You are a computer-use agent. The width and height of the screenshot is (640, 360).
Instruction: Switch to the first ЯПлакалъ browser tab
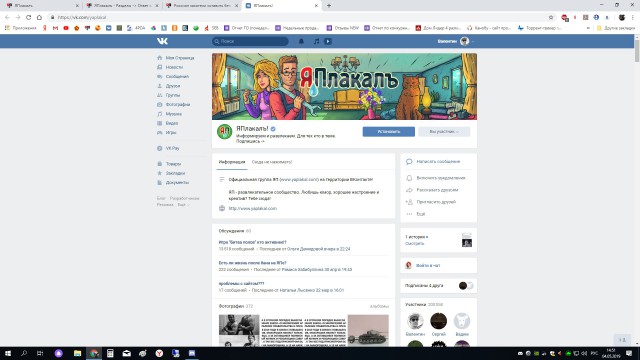(x=42, y=6)
